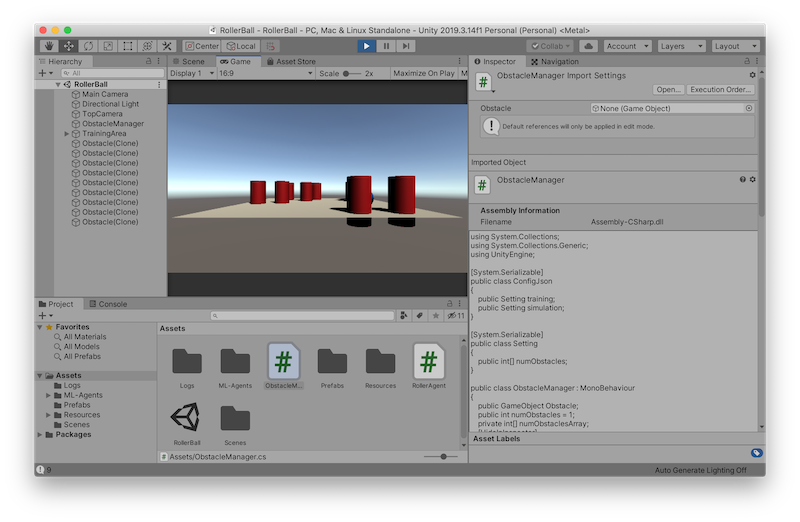
Task: Toggle Project panel lock
Action: click(449, 303)
